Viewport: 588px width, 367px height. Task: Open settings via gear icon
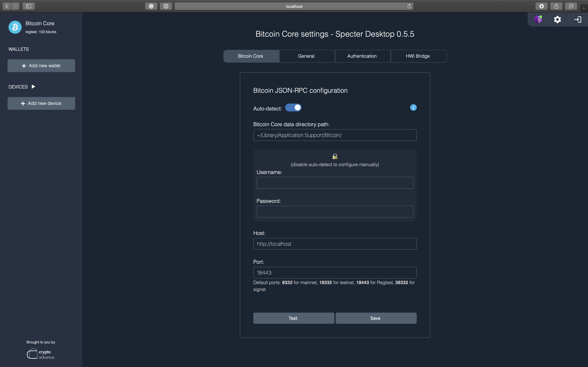click(x=557, y=19)
